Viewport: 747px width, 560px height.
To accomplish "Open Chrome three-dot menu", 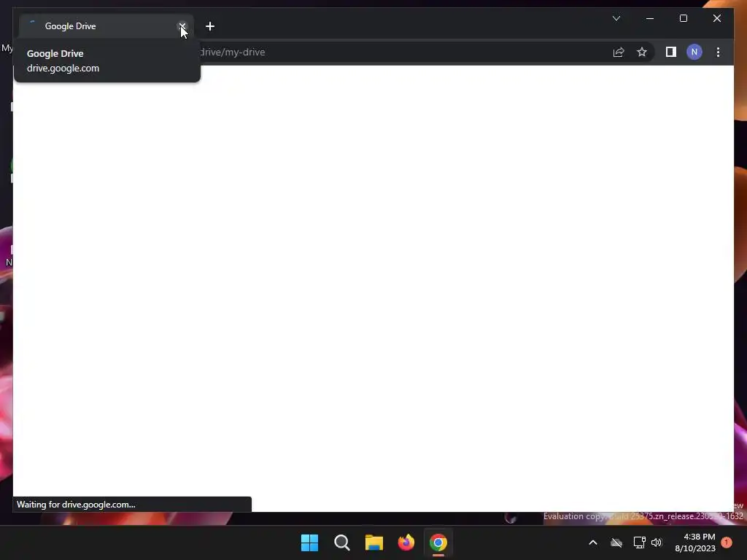I will (x=718, y=52).
